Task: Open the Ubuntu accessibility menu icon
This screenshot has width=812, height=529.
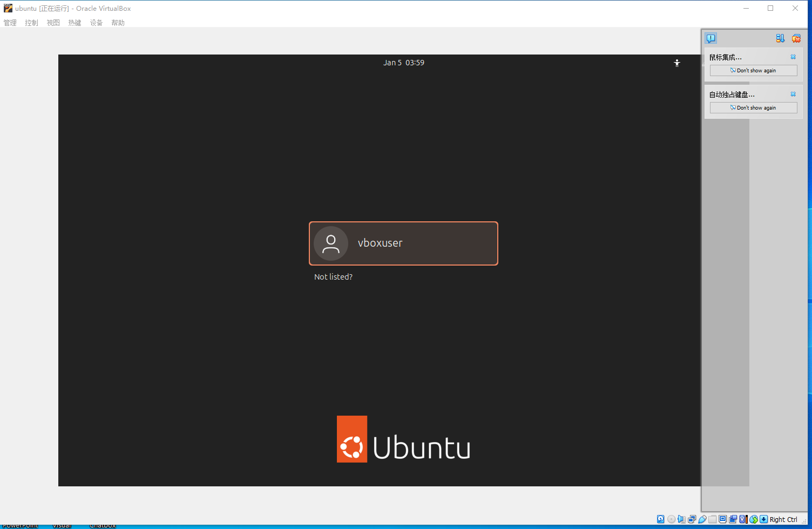Action: point(676,63)
